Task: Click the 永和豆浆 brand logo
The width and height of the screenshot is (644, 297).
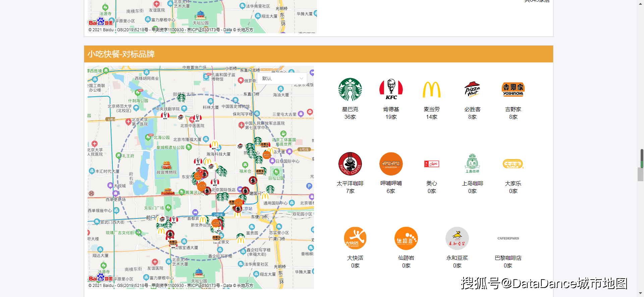Action: click(x=457, y=238)
